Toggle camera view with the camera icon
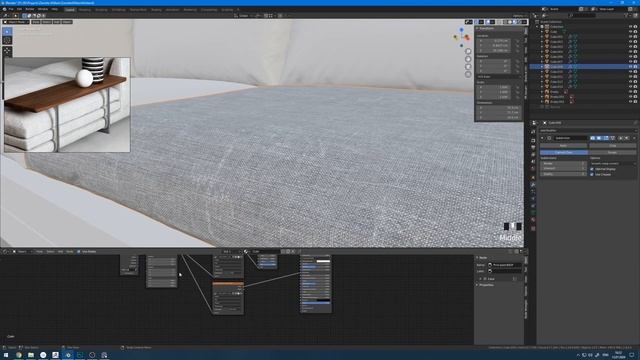This screenshot has height=360, width=640. click(x=468, y=67)
